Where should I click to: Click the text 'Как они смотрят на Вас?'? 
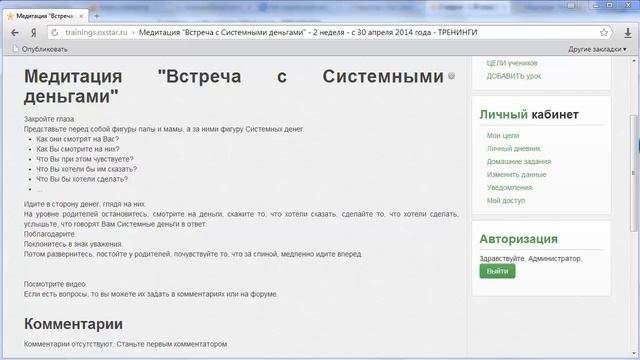click(x=78, y=139)
